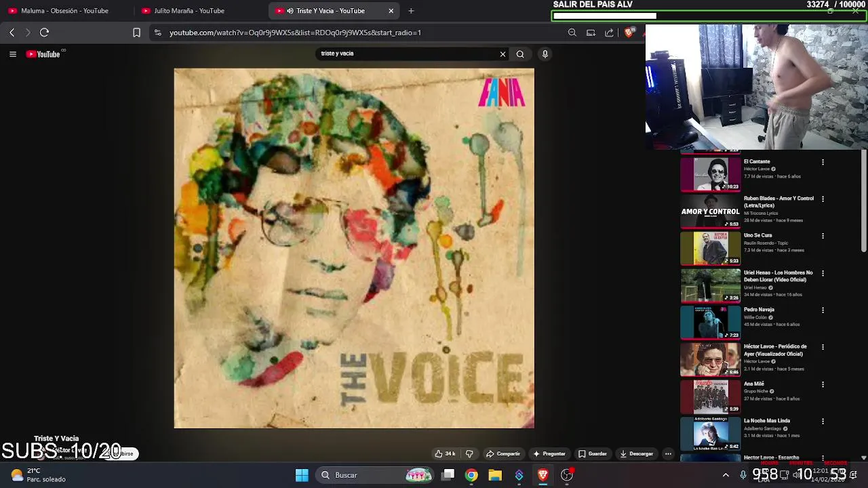Viewport: 868px width, 488px height.
Task: Click the Compartir share button
Action: 503,454
